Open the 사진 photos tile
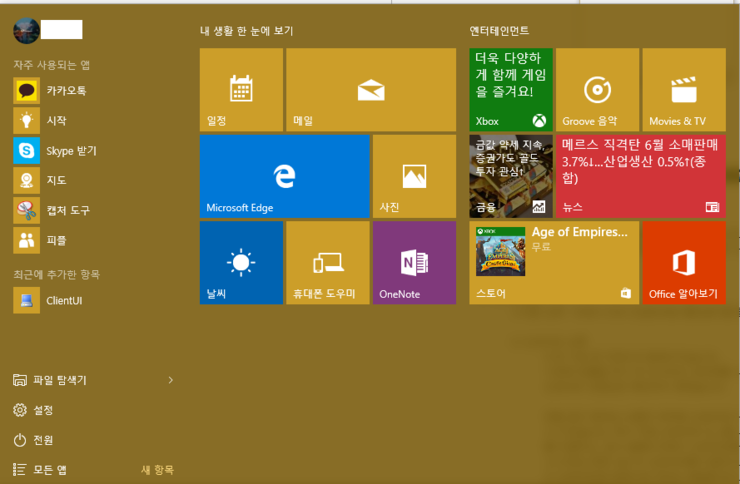This screenshot has width=740, height=484. coord(414,176)
